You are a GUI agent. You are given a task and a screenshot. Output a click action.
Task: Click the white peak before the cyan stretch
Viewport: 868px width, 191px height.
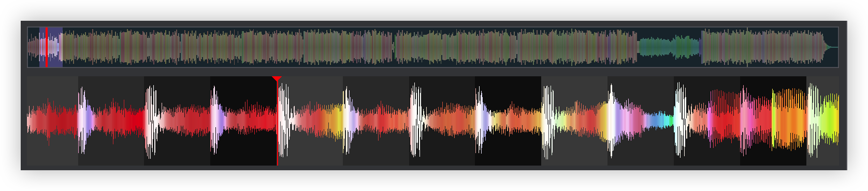pyautogui.click(x=611, y=120)
